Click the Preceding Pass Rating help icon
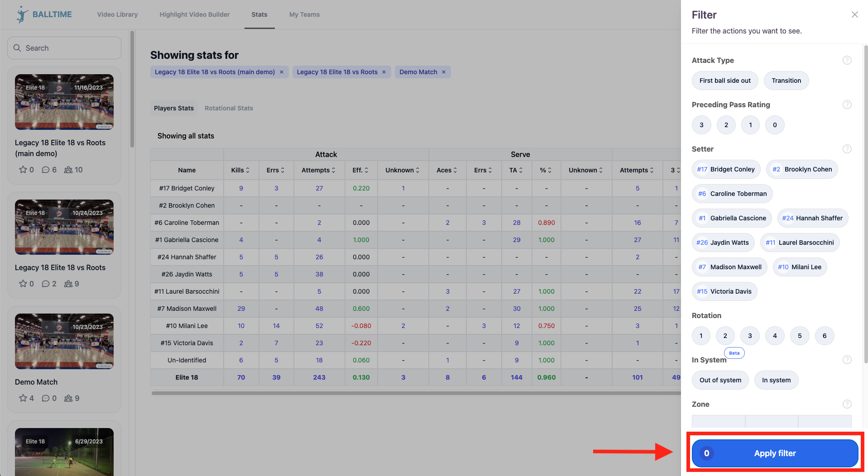This screenshot has width=868, height=476. pyautogui.click(x=847, y=105)
